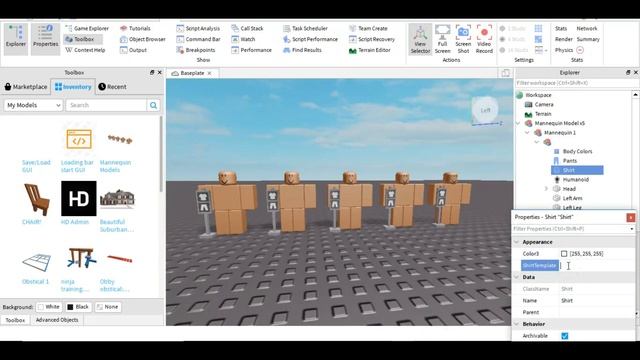Click the ShirtTemplate value field
The width and height of the screenshot is (640, 360).
coord(597,266)
